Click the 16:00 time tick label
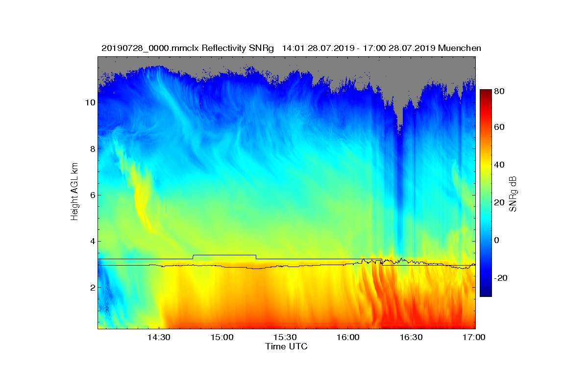 coord(348,338)
